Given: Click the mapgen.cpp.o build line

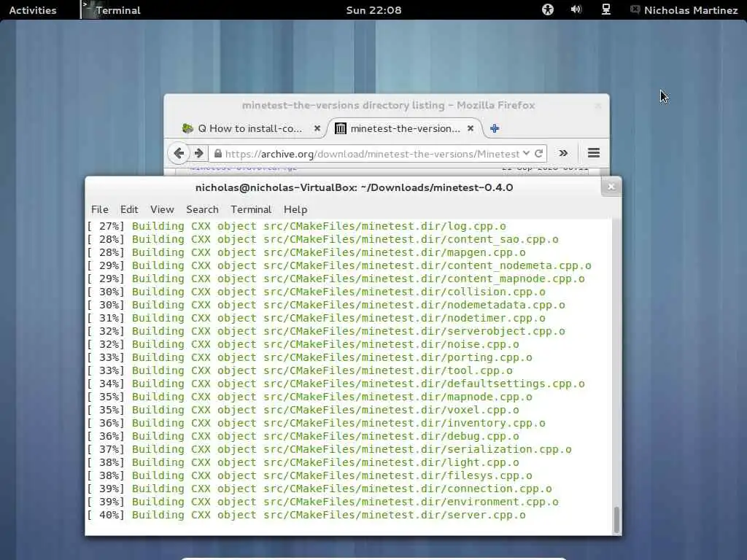Looking at the screenshot, I should click(306, 252).
